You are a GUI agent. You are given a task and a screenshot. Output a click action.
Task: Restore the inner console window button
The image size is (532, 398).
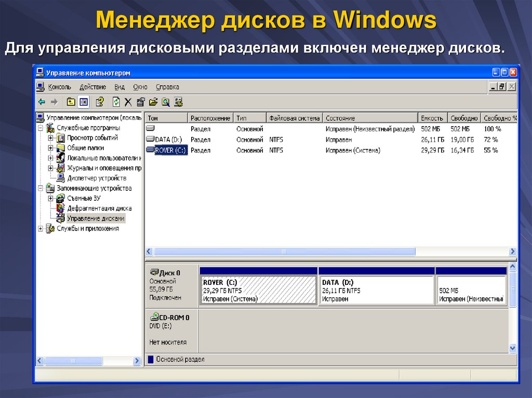click(502, 87)
